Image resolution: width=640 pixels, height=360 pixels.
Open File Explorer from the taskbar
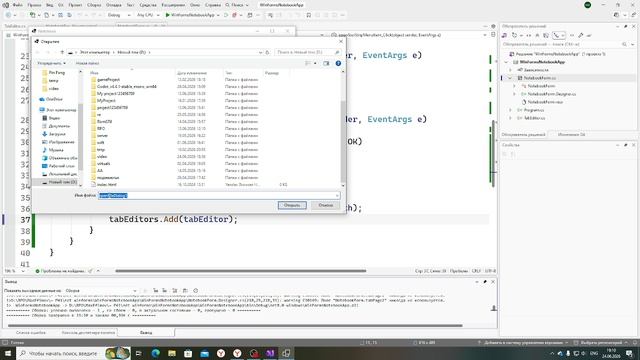[x=172, y=353]
